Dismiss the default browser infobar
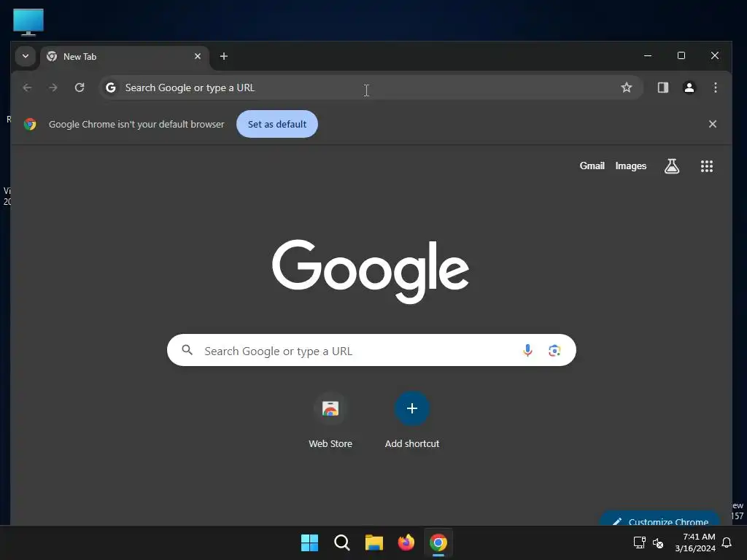Image resolution: width=747 pixels, height=560 pixels. point(712,124)
